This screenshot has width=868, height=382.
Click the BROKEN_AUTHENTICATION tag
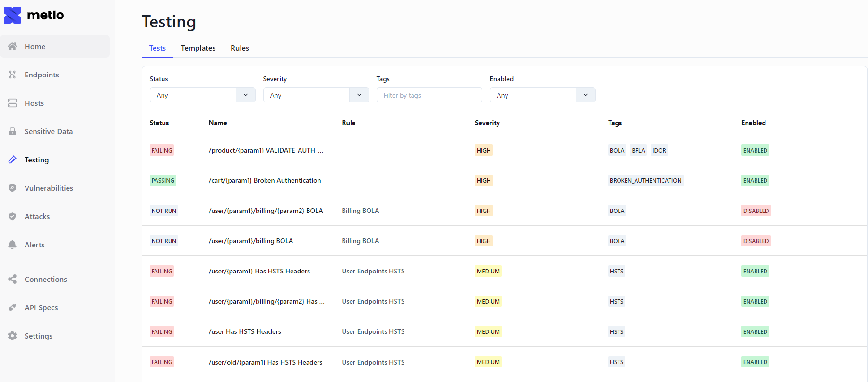(645, 180)
